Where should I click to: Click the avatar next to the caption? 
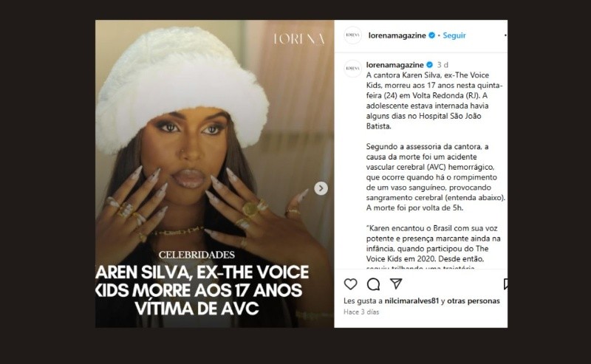pyautogui.click(x=353, y=69)
